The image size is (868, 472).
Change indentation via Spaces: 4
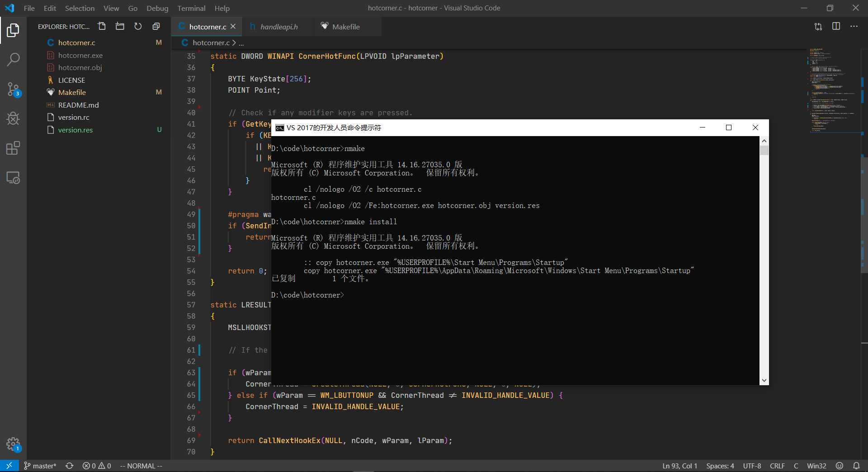coord(720,466)
